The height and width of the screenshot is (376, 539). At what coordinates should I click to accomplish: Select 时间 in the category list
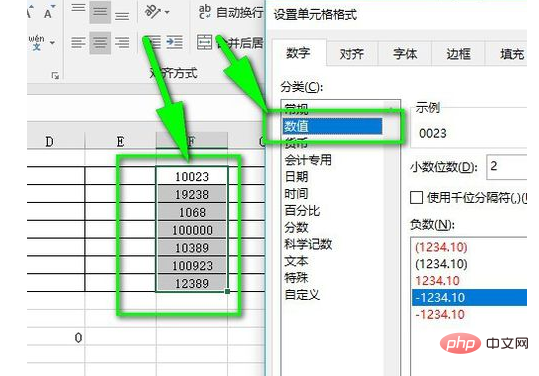click(296, 193)
